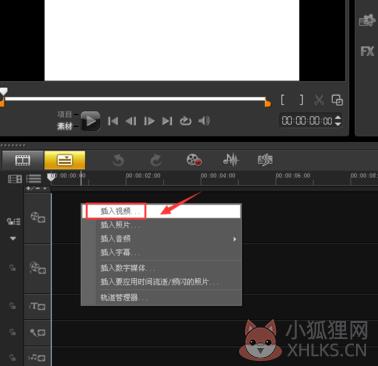Open the Auto Music icon
This screenshot has height=366, width=378.
(265, 160)
